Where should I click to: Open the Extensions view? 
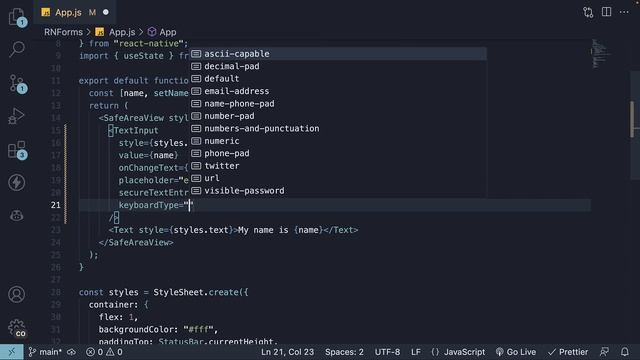pyautogui.click(x=17, y=150)
